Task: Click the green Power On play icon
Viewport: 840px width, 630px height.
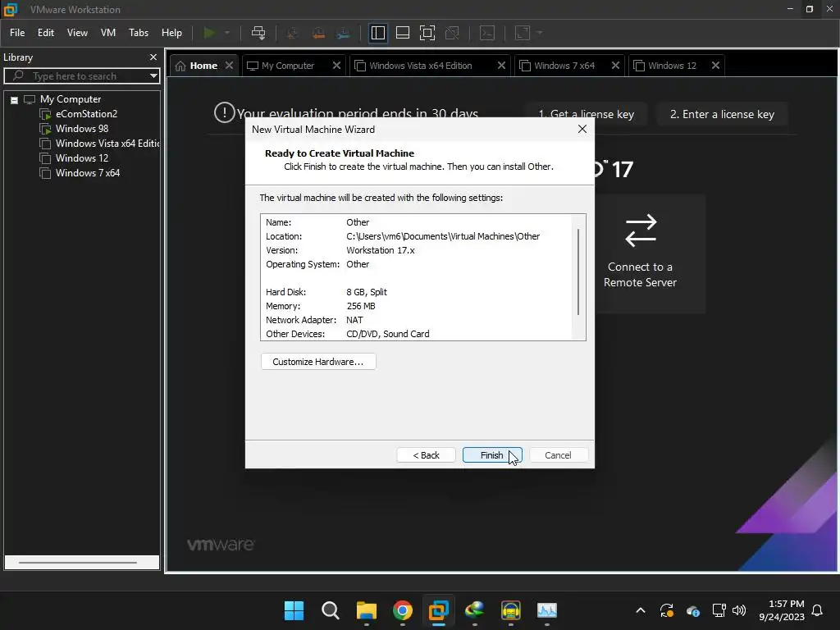Action: click(x=209, y=33)
